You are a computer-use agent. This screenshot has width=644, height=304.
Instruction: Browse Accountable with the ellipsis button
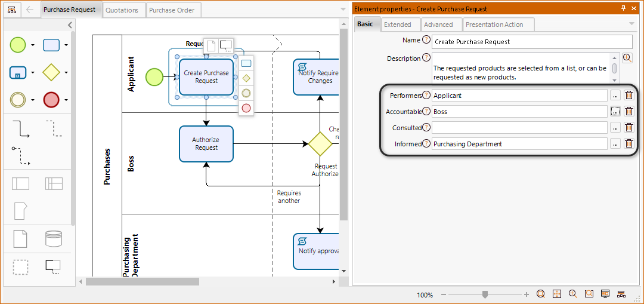coord(615,112)
